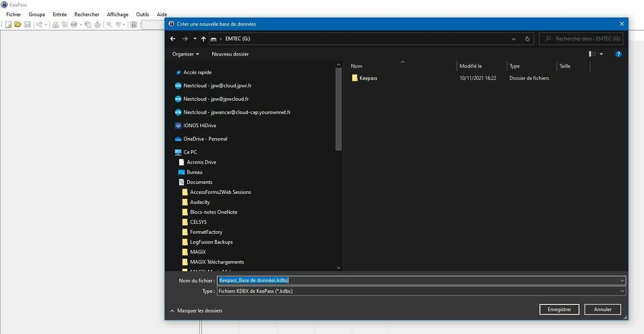Click the Open URL globe icon in KeePass toolbar
Viewport: 644px width, 334px height.
[x=74, y=24]
